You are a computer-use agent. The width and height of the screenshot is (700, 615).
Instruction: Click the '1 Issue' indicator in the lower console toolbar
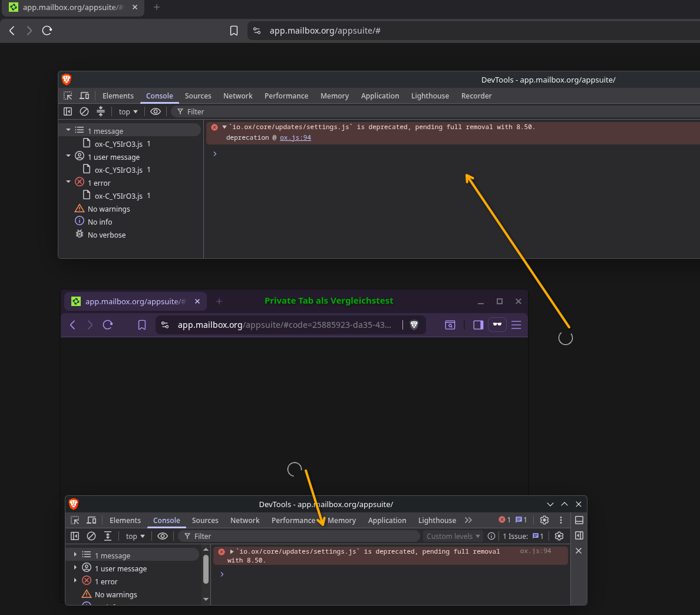click(523, 536)
